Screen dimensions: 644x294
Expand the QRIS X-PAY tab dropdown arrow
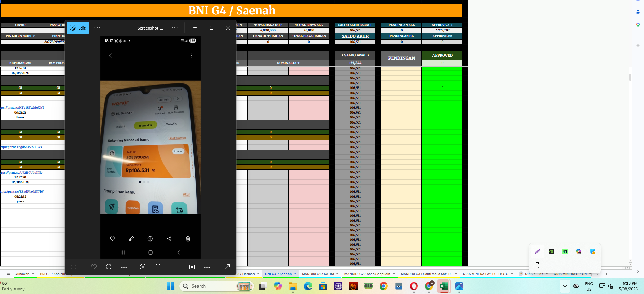click(x=547, y=274)
